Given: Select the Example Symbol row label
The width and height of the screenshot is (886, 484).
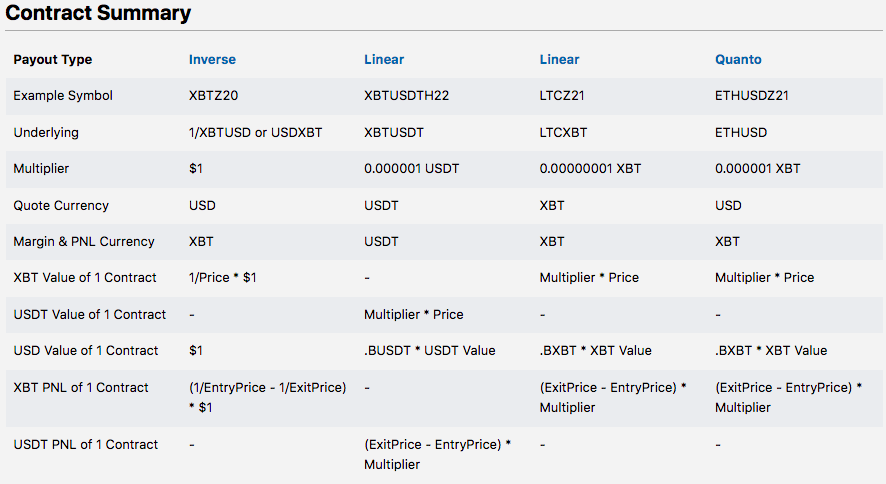Looking at the screenshot, I should (63, 95).
